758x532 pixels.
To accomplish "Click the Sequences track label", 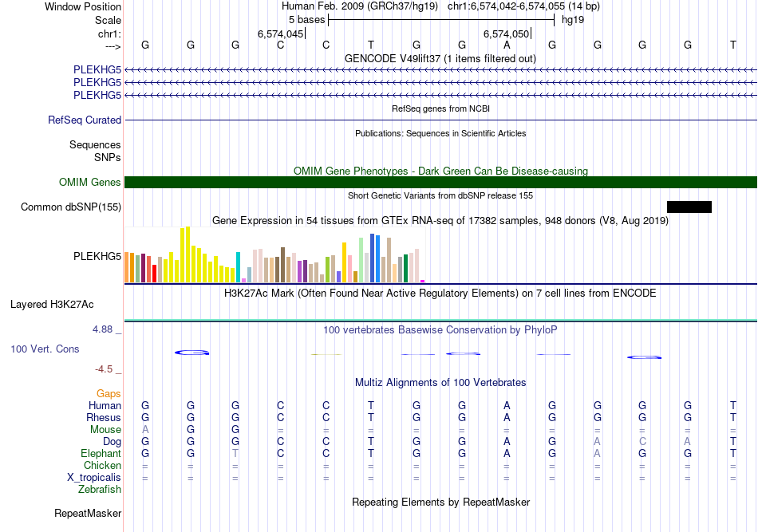I will click(x=95, y=144).
